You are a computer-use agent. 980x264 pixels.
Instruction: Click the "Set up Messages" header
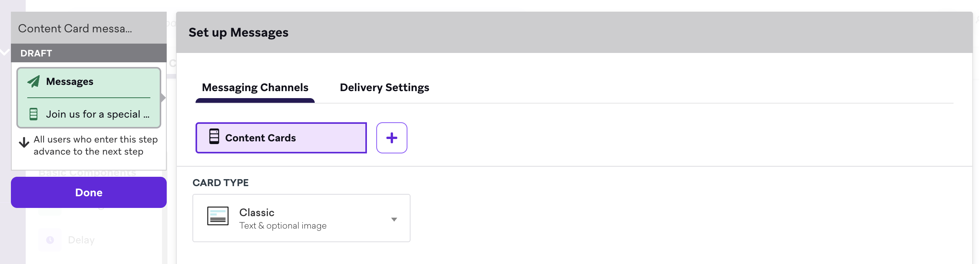click(238, 33)
